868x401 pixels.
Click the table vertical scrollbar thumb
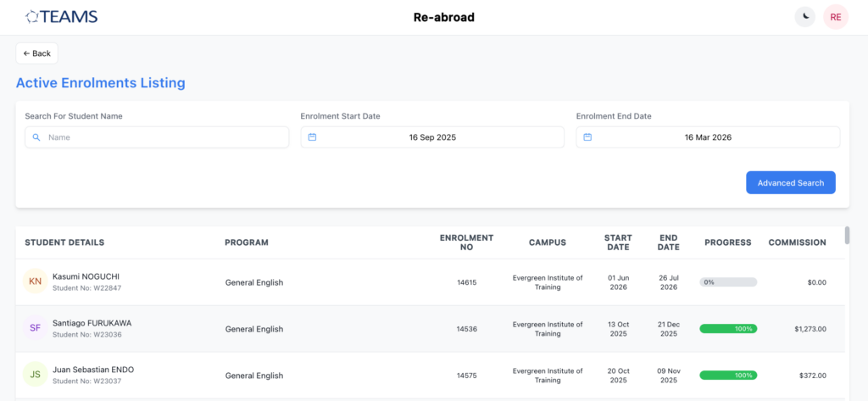pos(847,235)
